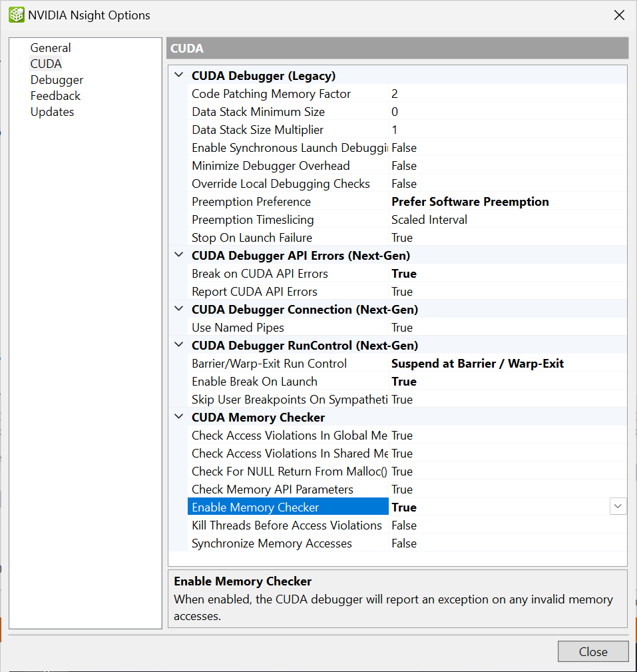Collapse CUDA Debugger RunControl (Next-Gen) section
Image resolution: width=637 pixels, height=672 pixels.
179,345
